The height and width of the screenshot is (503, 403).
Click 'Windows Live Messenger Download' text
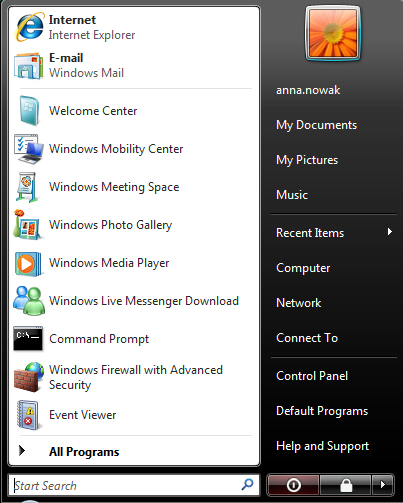(x=144, y=301)
